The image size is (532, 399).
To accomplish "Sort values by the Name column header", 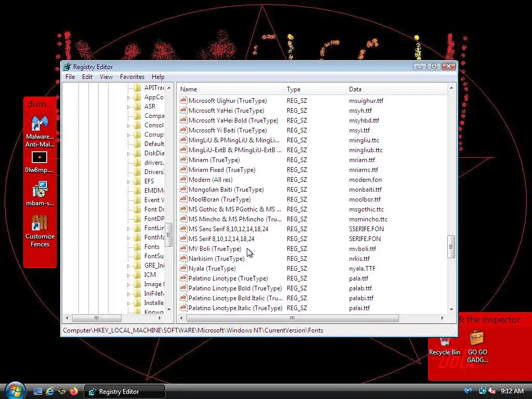I will [230, 89].
